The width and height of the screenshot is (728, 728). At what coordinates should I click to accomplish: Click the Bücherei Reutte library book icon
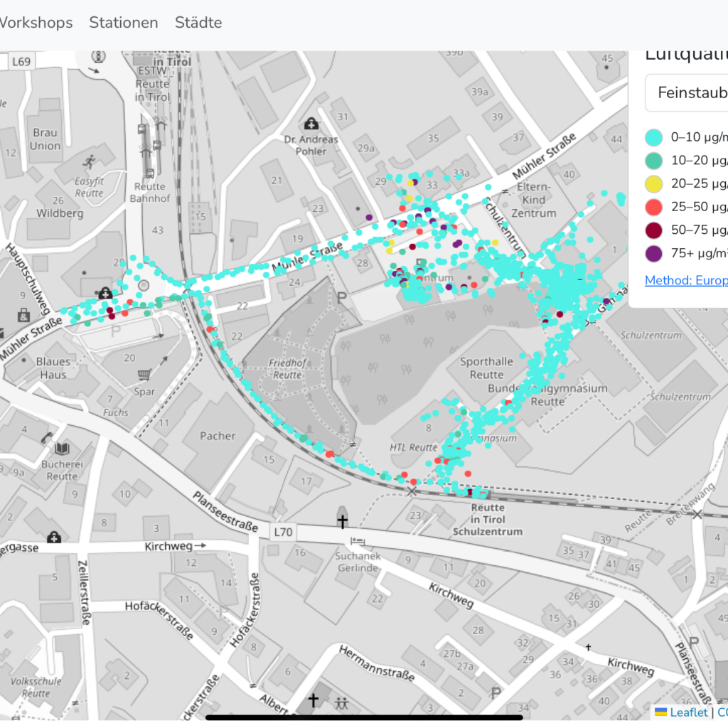pos(63,449)
